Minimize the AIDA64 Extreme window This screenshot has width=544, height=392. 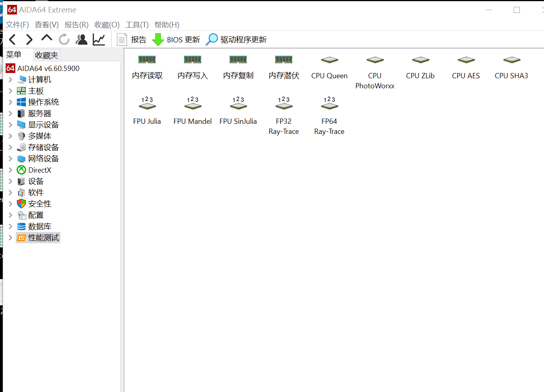click(489, 10)
